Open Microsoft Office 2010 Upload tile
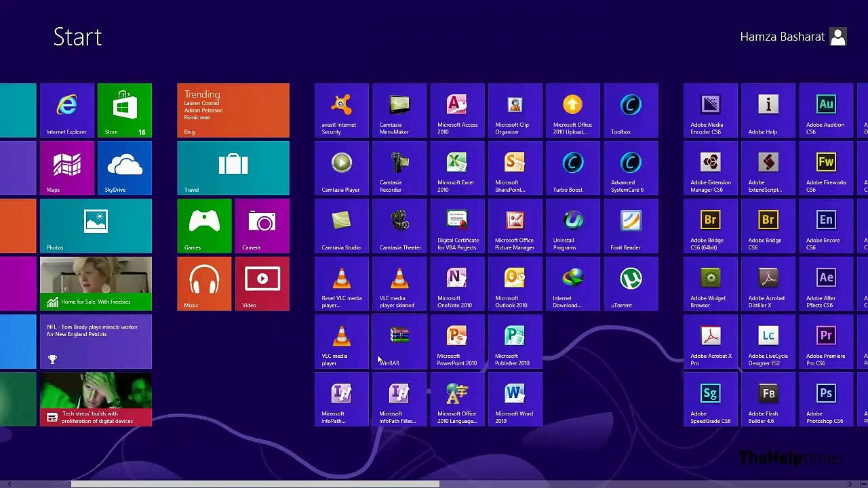Image resolution: width=868 pixels, height=488 pixels. pos(573,110)
